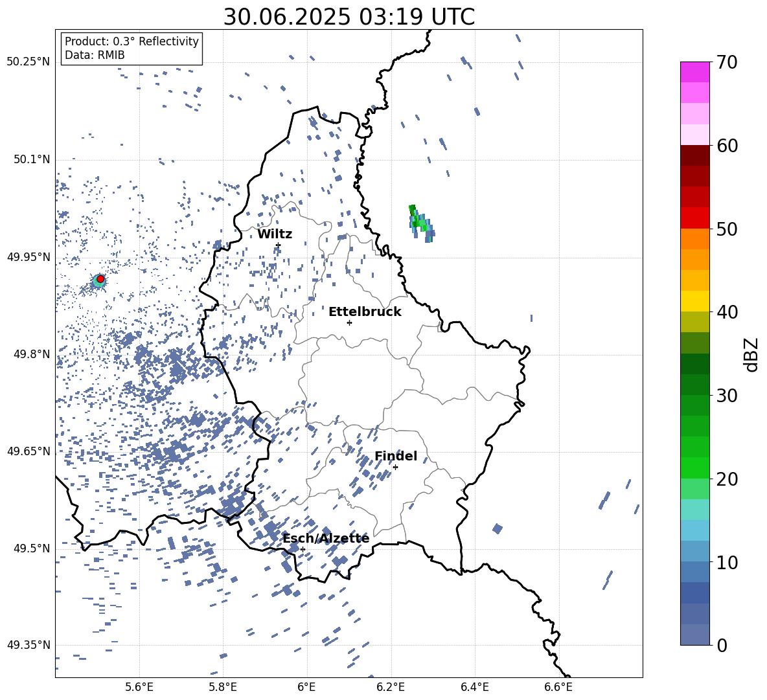Click the red radar location marker

pyautogui.click(x=100, y=278)
